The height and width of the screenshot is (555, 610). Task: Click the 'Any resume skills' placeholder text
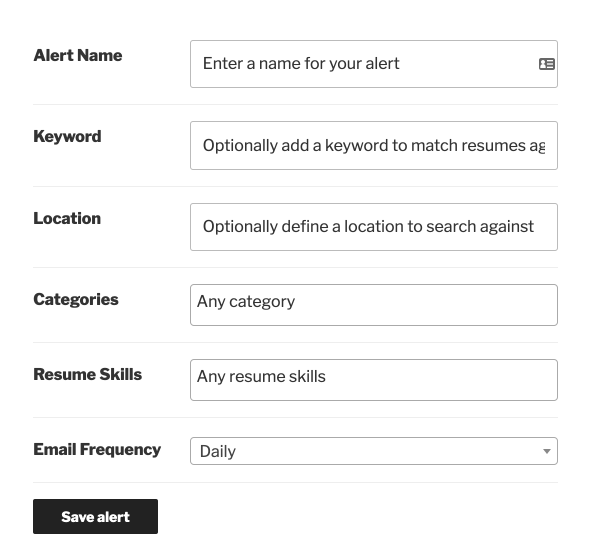point(261,376)
